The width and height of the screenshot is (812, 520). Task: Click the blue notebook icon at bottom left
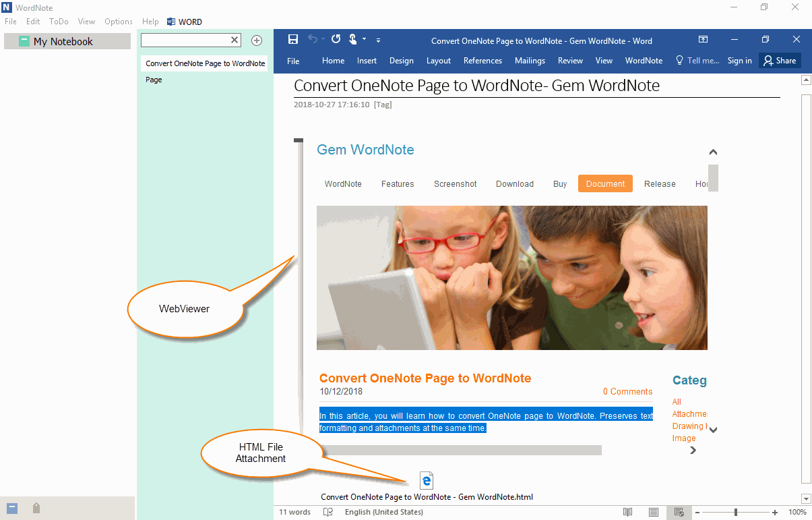pyautogui.click(x=12, y=509)
